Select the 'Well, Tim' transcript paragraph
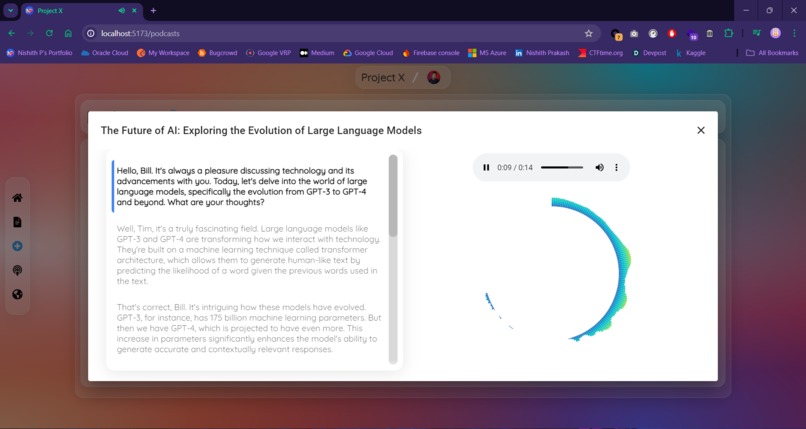The height and width of the screenshot is (429, 806). coord(249,255)
